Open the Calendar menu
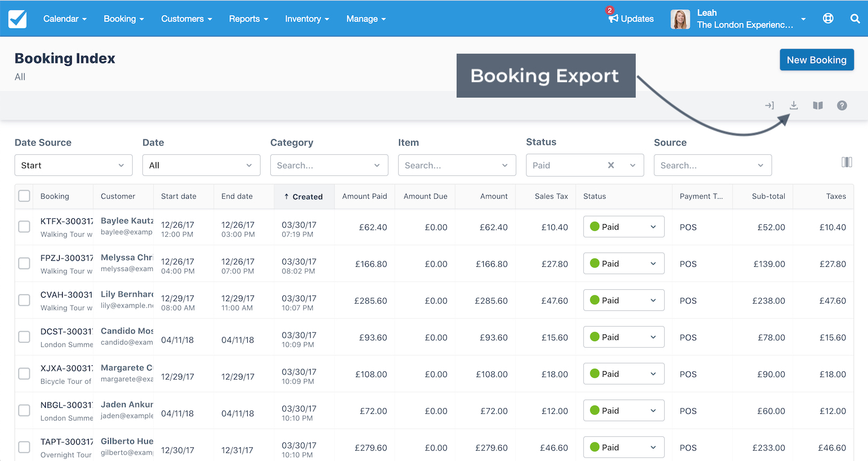The width and height of the screenshot is (868, 461). (65, 19)
